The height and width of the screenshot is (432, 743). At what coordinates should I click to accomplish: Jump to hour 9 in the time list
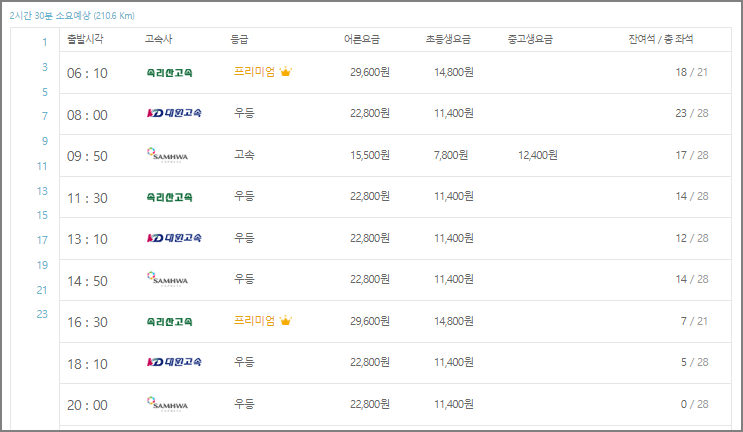point(45,141)
